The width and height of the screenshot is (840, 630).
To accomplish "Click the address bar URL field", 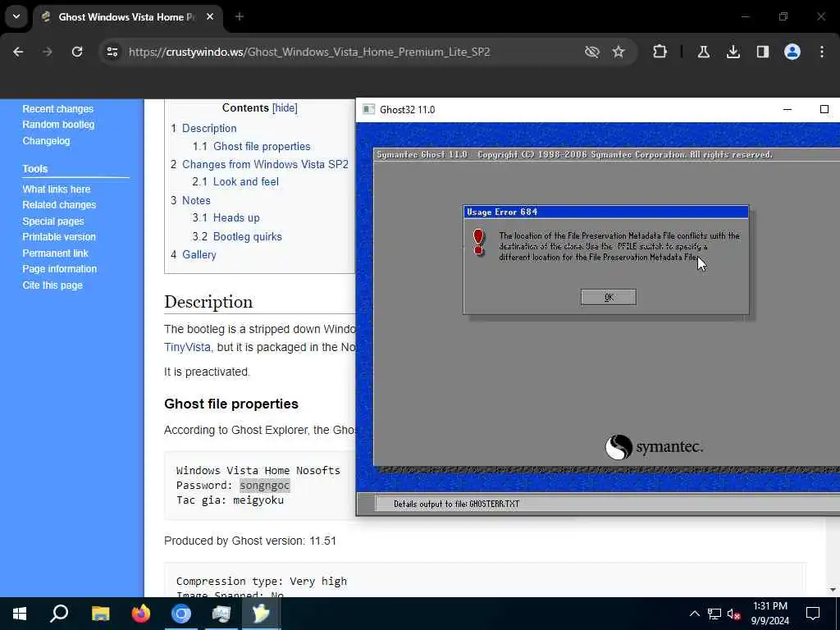I will [309, 52].
